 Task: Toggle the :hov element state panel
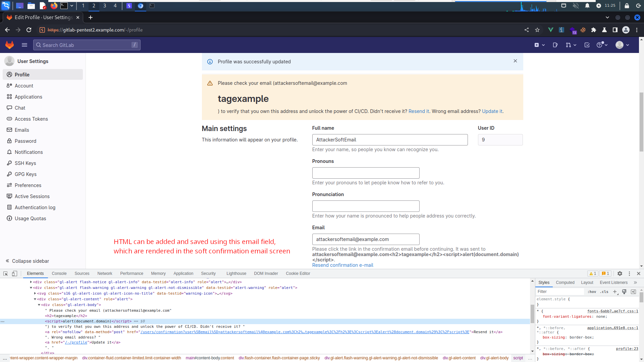(x=592, y=292)
